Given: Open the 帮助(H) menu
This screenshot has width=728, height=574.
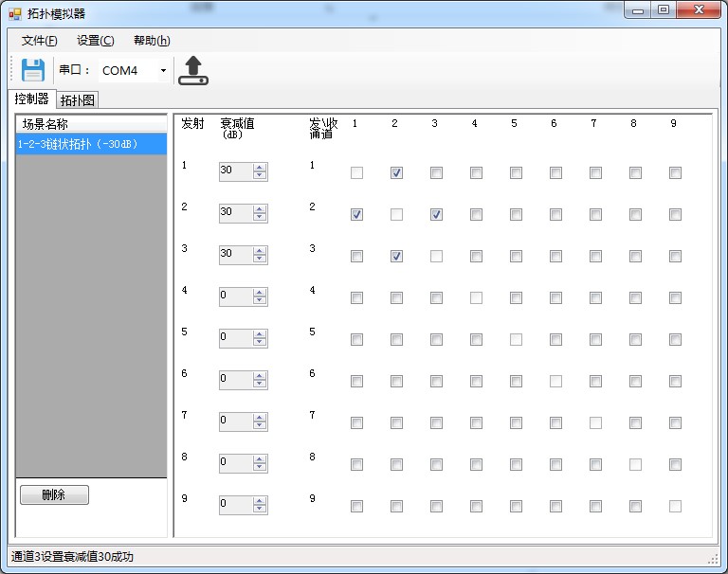Looking at the screenshot, I should [152, 41].
